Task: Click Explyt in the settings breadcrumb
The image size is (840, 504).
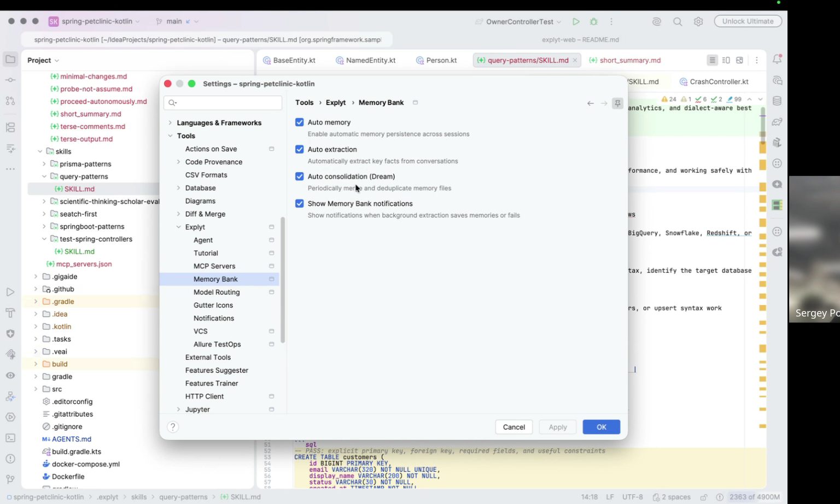Action: pyautogui.click(x=335, y=103)
